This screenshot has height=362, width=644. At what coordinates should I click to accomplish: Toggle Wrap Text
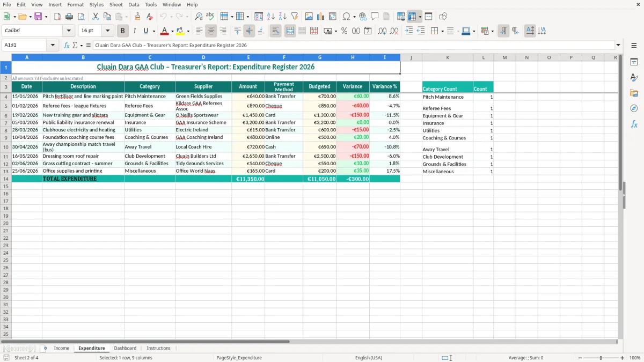coord(275,31)
